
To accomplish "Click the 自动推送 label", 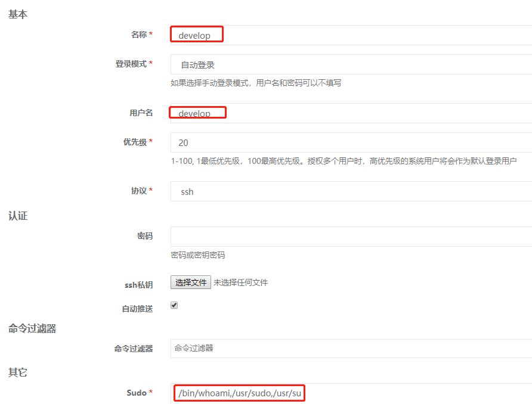I will pyautogui.click(x=137, y=309).
